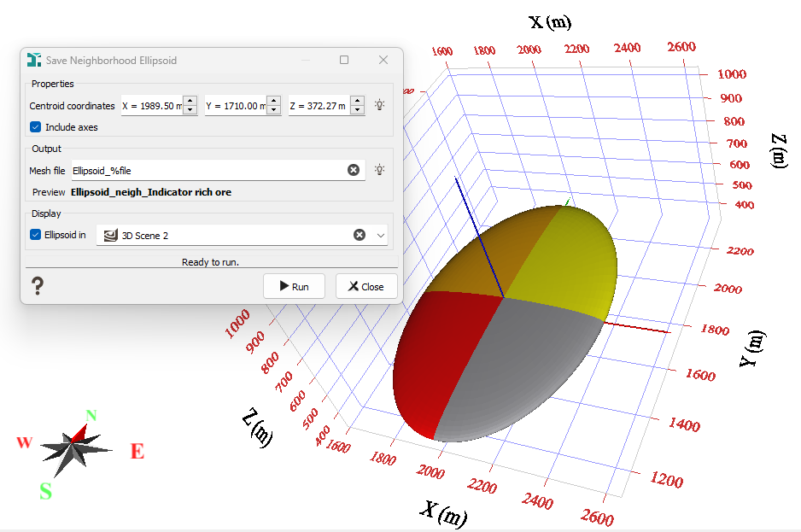Viewport: 801px width, 532px height.
Task: Click the Close button in the dialog
Action: (x=366, y=287)
